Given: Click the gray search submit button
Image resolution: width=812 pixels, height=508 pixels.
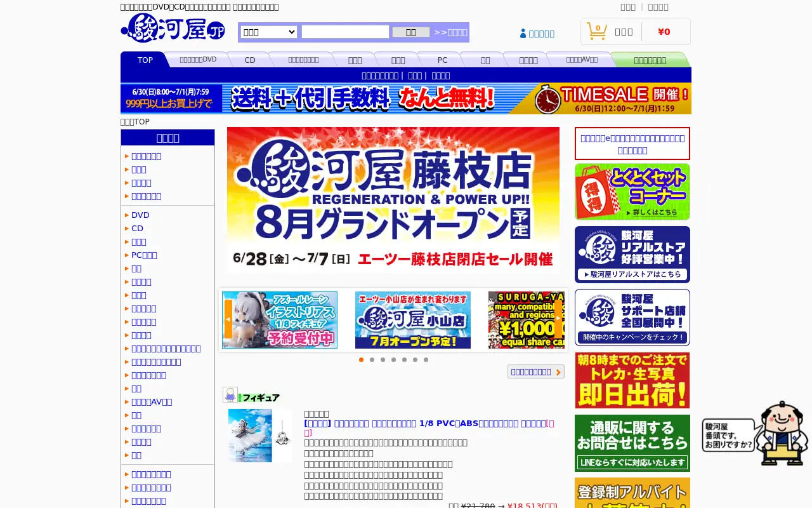Looking at the screenshot, I should click(x=410, y=32).
